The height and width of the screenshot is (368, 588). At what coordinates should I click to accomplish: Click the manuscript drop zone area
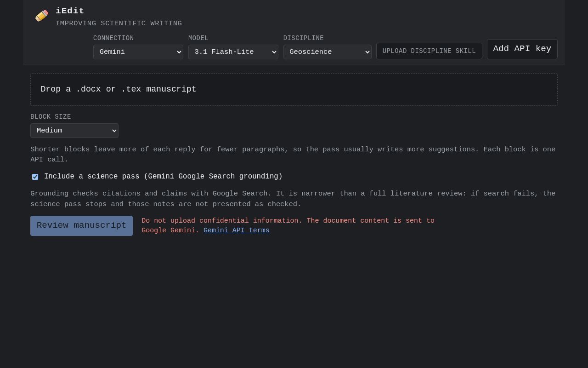click(294, 89)
